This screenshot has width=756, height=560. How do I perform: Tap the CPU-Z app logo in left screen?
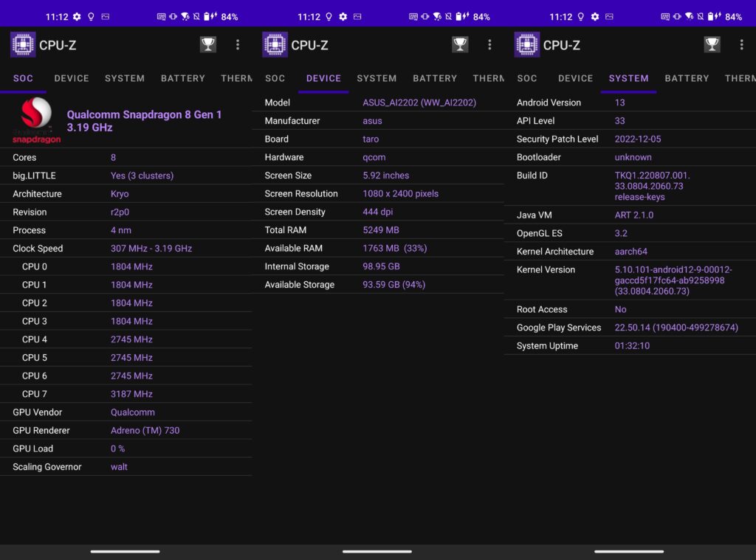[x=23, y=45]
